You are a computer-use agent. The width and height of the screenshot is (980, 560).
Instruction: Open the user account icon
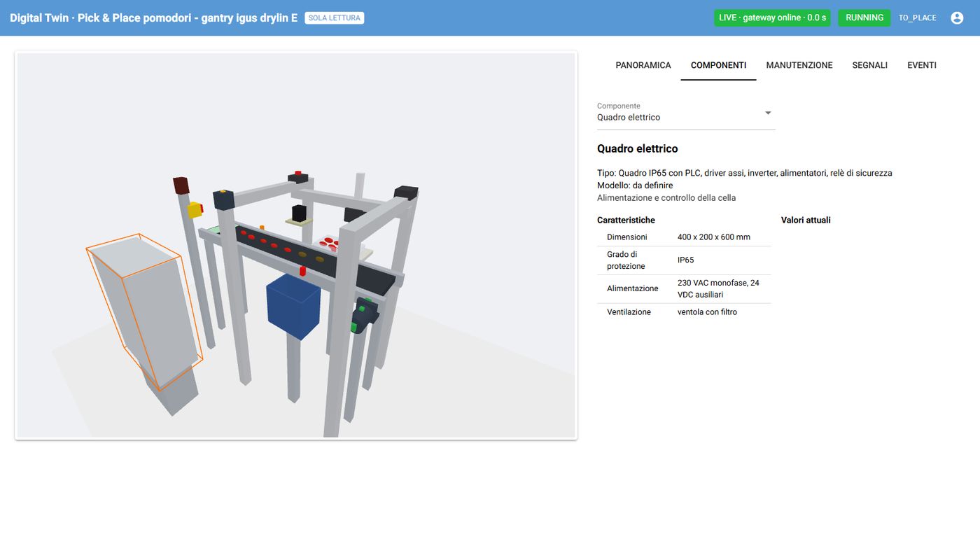point(957,17)
